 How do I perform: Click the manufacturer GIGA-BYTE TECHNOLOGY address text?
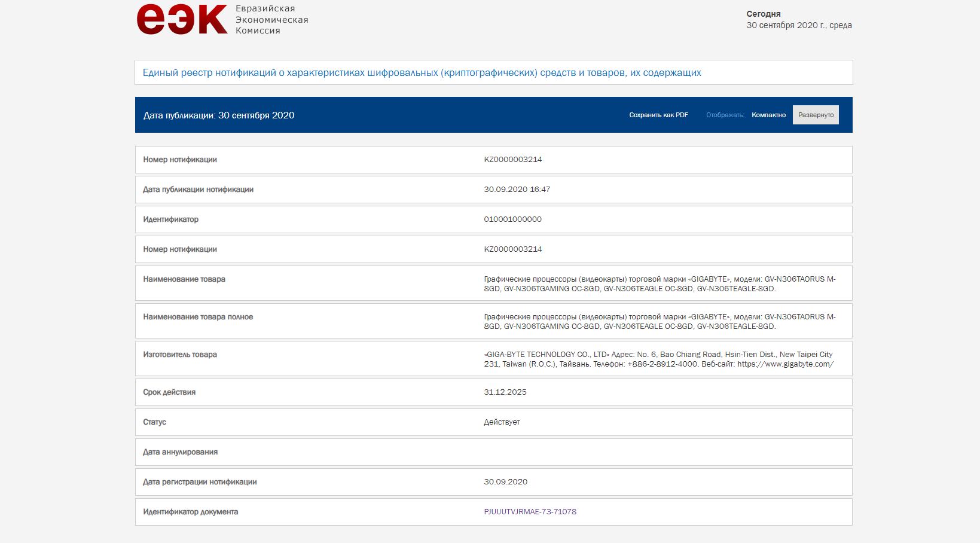(658, 359)
